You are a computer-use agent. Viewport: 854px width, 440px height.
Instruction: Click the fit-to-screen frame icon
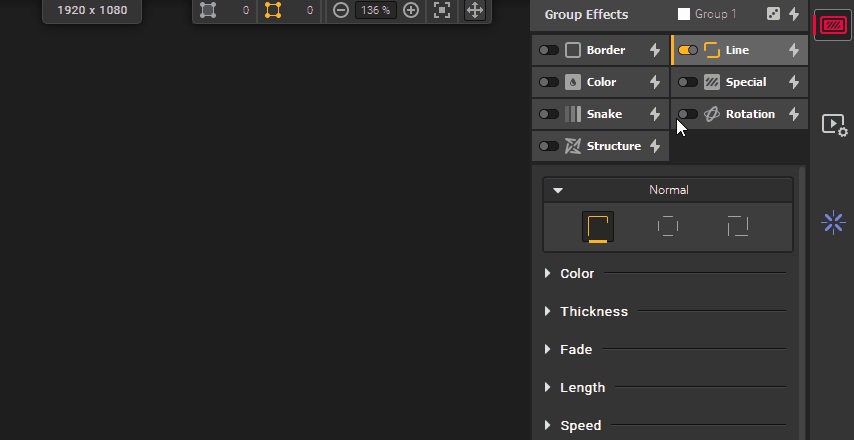click(x=441, y=10)
